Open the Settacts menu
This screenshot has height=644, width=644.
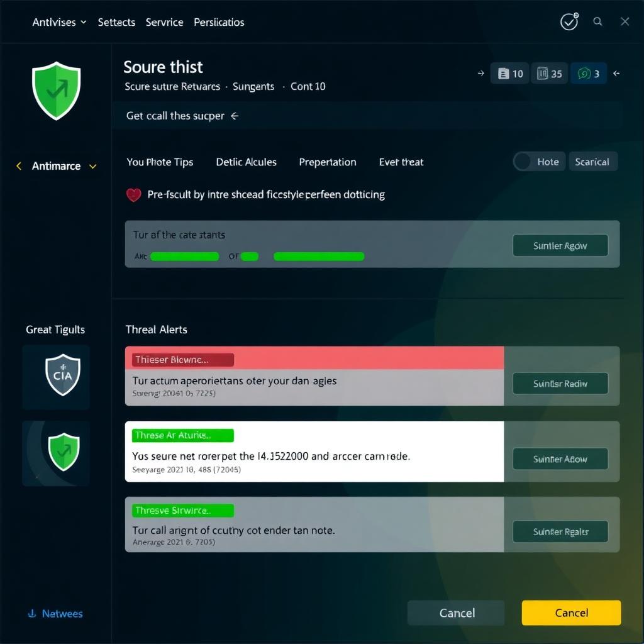pos(116,22)
